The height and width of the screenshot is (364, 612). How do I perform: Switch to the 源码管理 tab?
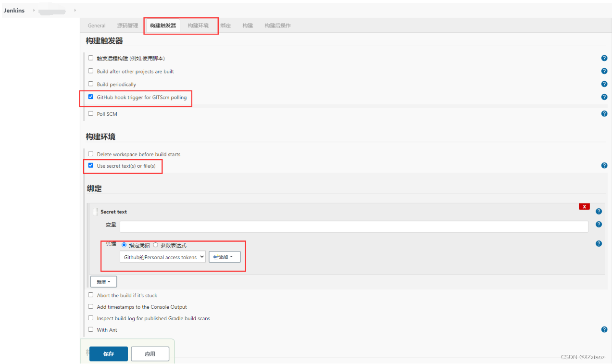(127, 25)
